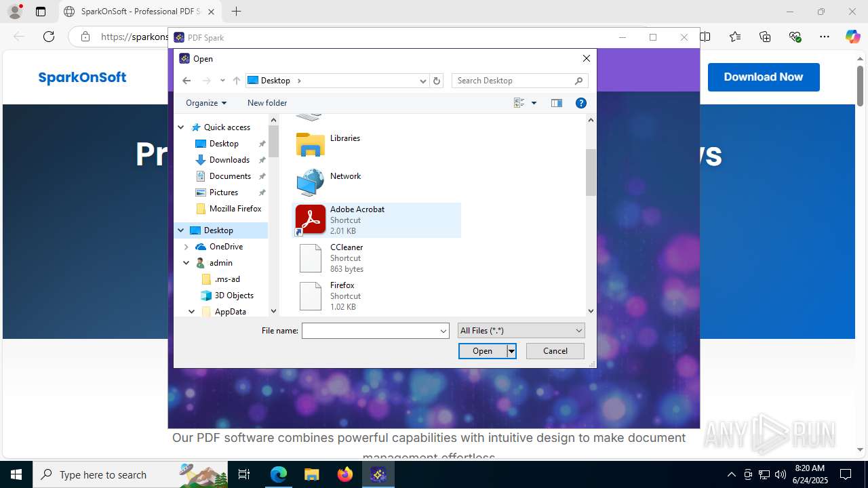The height and width of the screenshot is (488, 868).
Task: Open the Mozilla Firefox folder
Action: click(235, 209)
